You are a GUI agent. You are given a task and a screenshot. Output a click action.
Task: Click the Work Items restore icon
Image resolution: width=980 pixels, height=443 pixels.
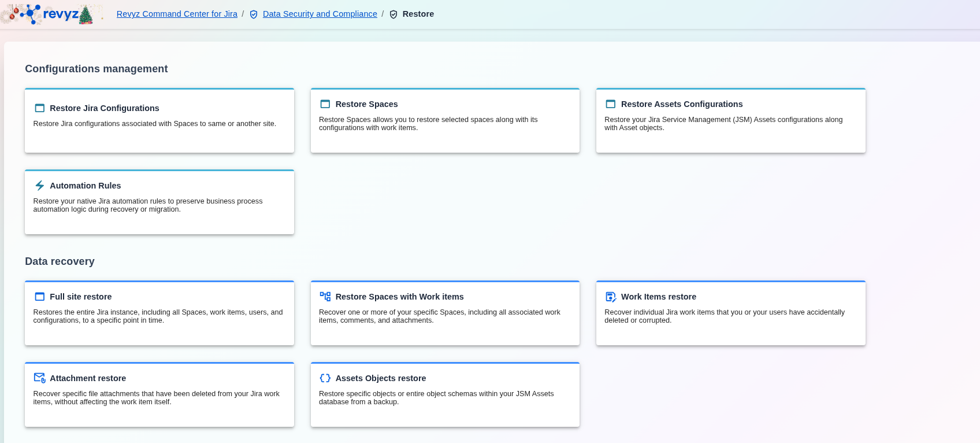tap(611, 297)
